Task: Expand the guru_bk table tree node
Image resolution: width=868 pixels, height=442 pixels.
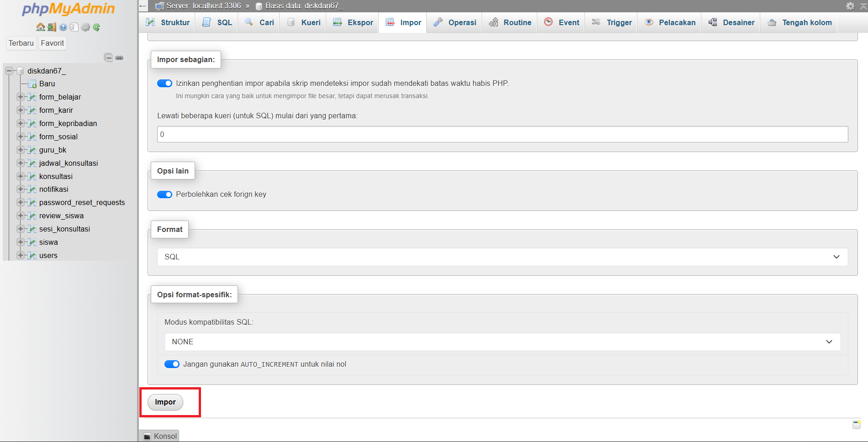Action: click(x=20, y=150)
